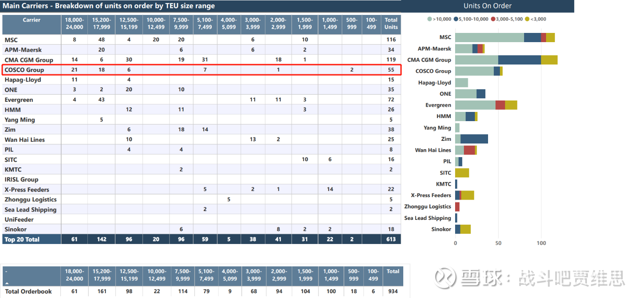Viewport: 644px width, 298px height.
Task: Select Wan Hai Lines name in the table
Action: pyautogui.click(x=25, y=140)
